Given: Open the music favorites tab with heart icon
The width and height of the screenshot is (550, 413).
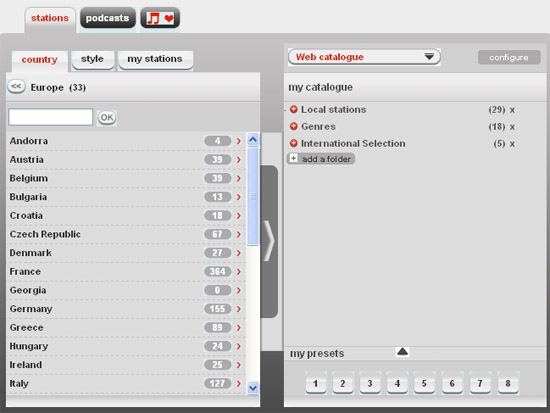Looking at the screenshot, I should pos(160,18).
